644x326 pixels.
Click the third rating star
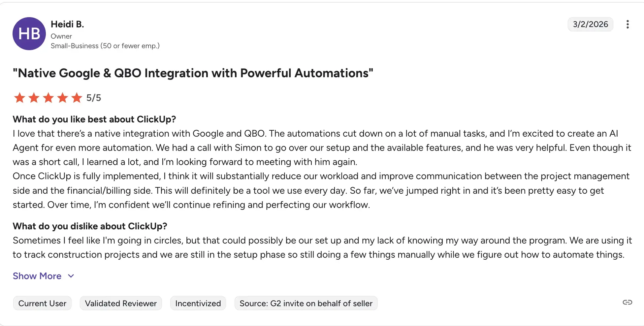coord(48,98)
